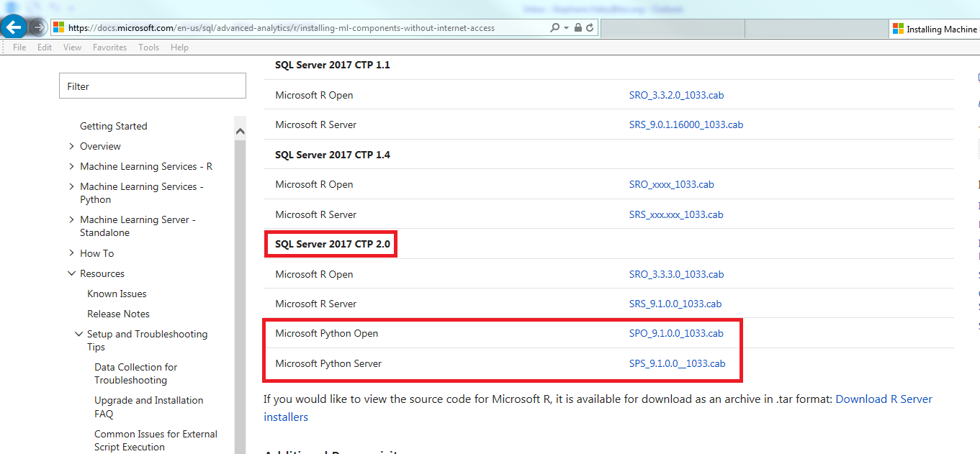Open the File menu

19,47
